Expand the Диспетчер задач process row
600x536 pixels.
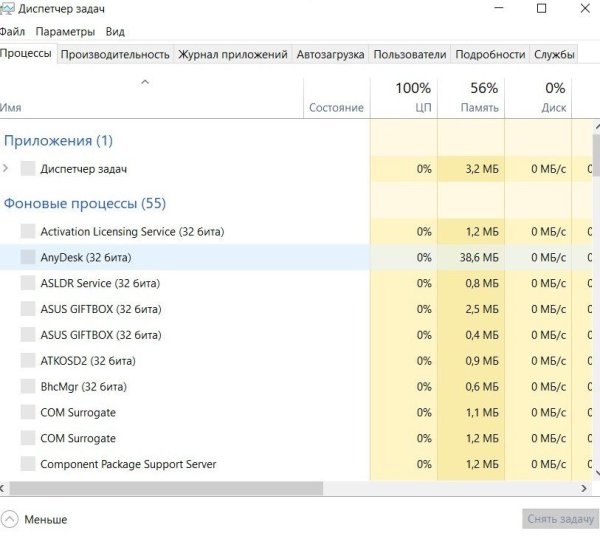(6, 169)
